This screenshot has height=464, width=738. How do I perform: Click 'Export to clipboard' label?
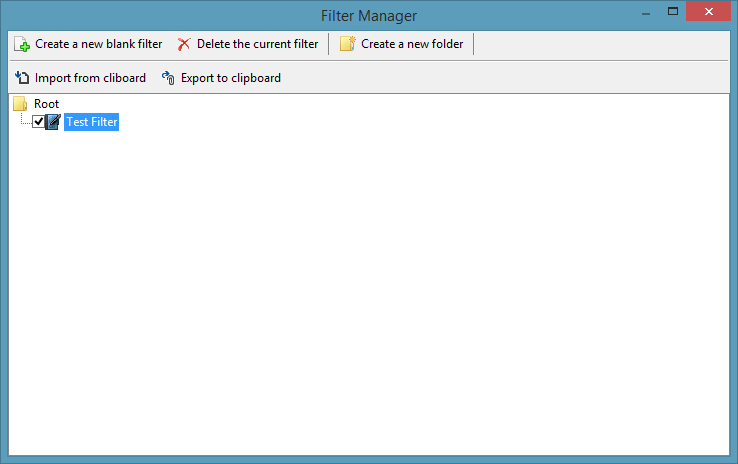[231, 78]
